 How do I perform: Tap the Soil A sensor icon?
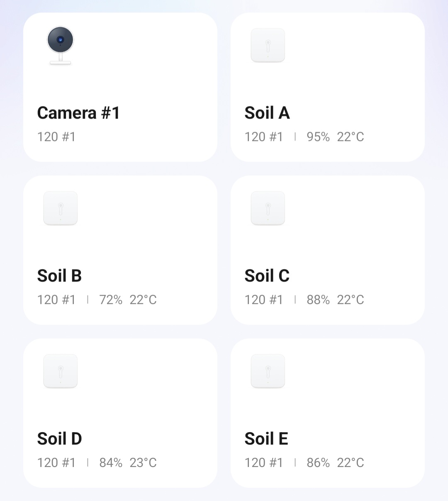pyautogui.click(x=268, y=45)
